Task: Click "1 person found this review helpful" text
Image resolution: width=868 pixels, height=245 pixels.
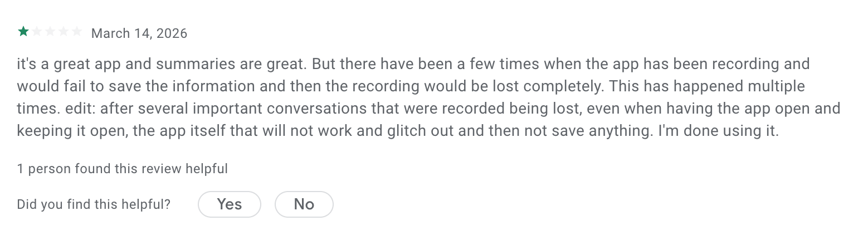Action: pyautogui.click(x=122, y=169)
